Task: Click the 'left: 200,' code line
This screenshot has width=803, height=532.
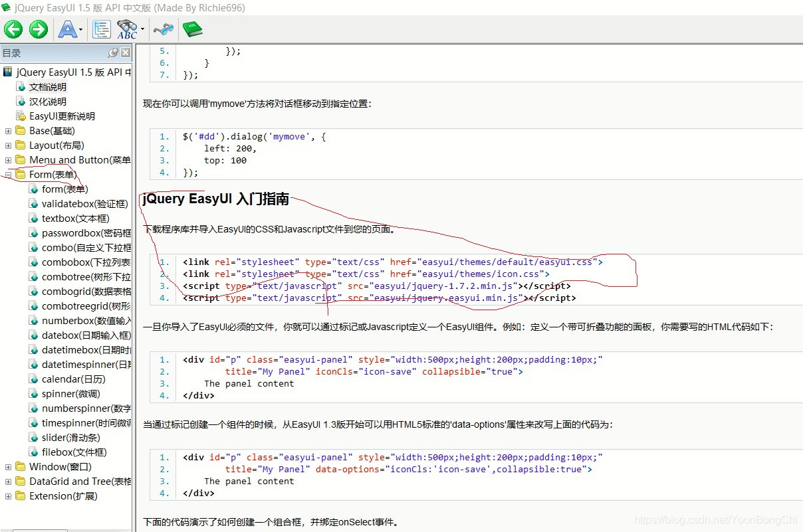Action: [x=230, y=149]
